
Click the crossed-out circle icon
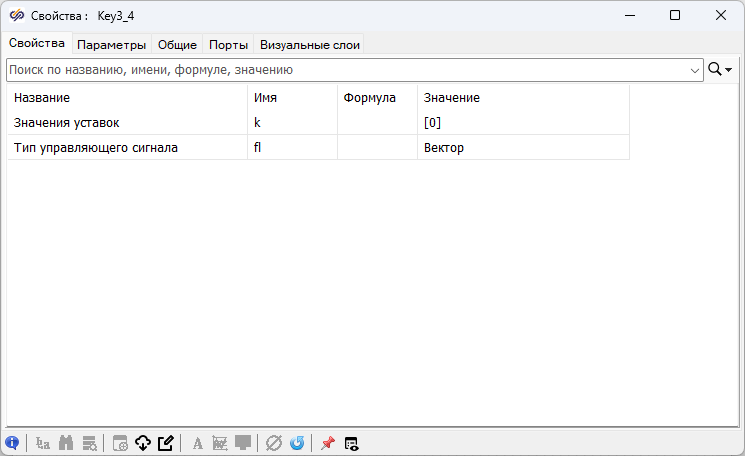tap(274, 443)
